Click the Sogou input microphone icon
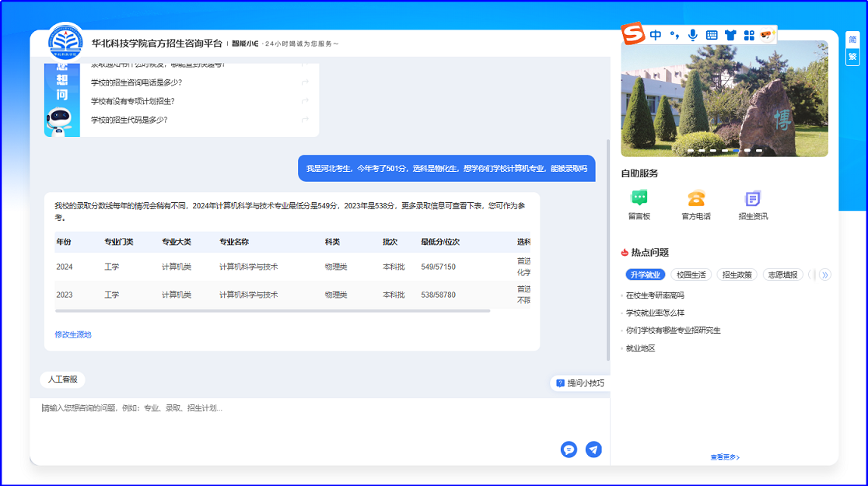 [x=692, y=35]
